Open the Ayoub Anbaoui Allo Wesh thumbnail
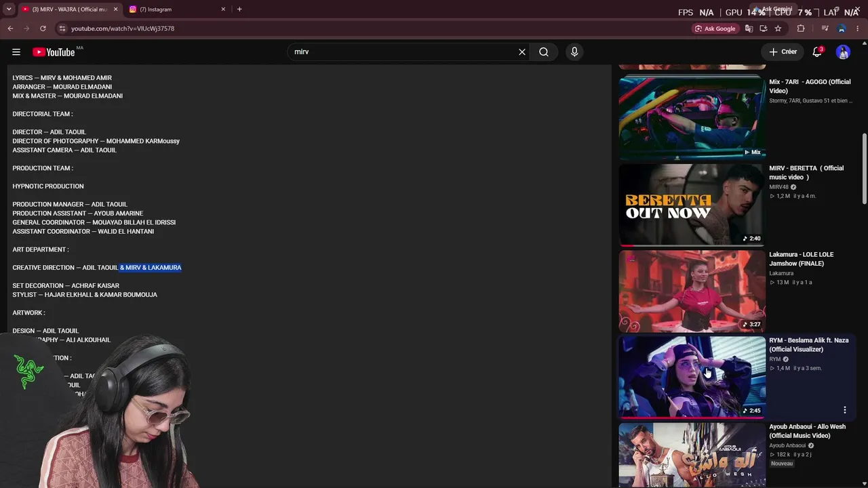The height and width of the screenshot is (488, 868). (x=692, y=455)
